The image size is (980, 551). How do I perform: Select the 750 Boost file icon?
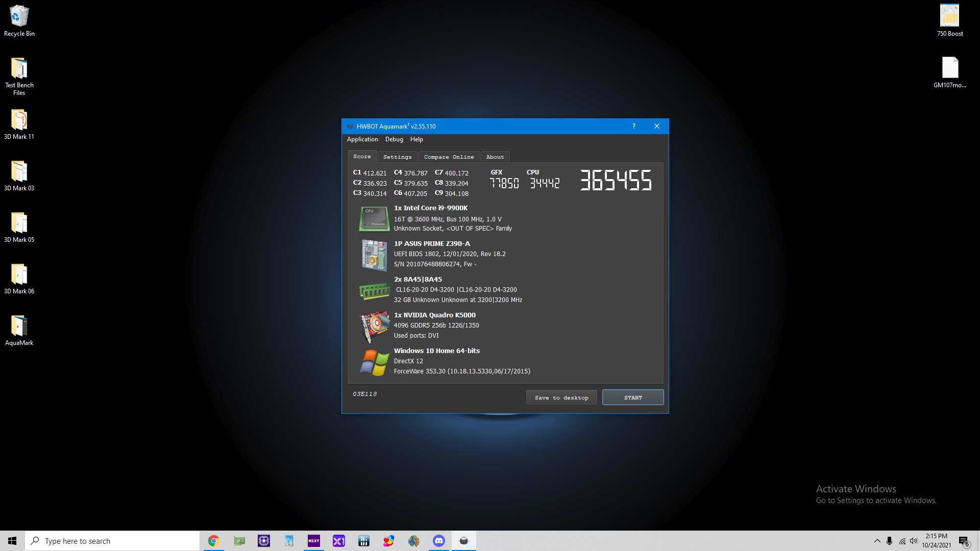click(950, 21)
